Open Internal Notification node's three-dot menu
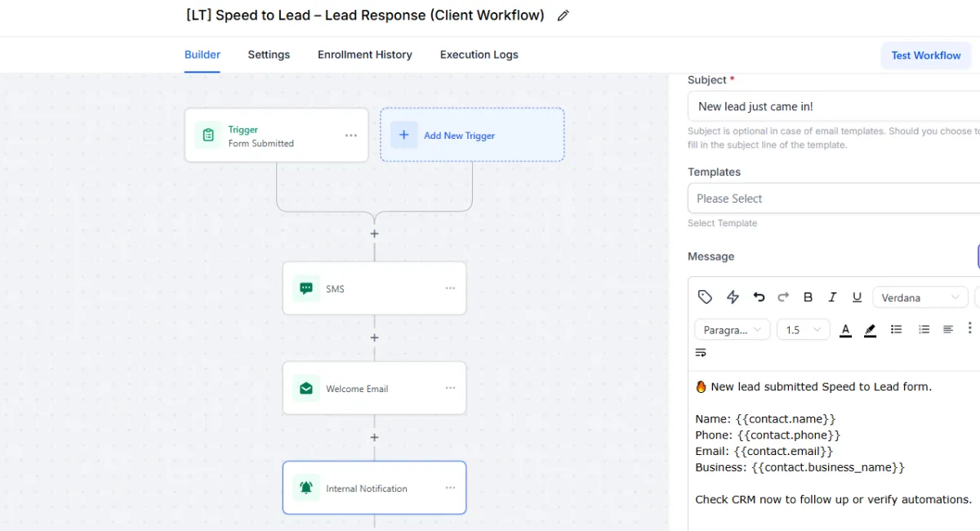 coord(451,488)
